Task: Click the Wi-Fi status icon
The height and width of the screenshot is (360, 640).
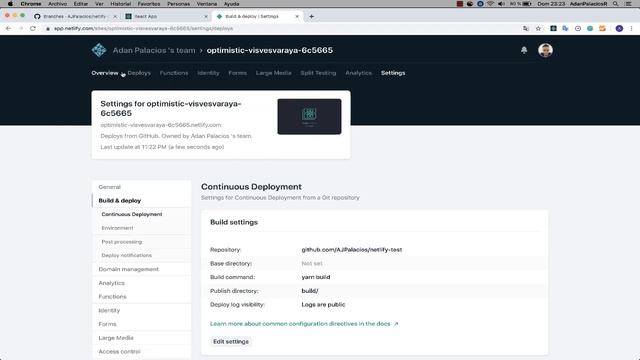Action: [x=490, y=4]
